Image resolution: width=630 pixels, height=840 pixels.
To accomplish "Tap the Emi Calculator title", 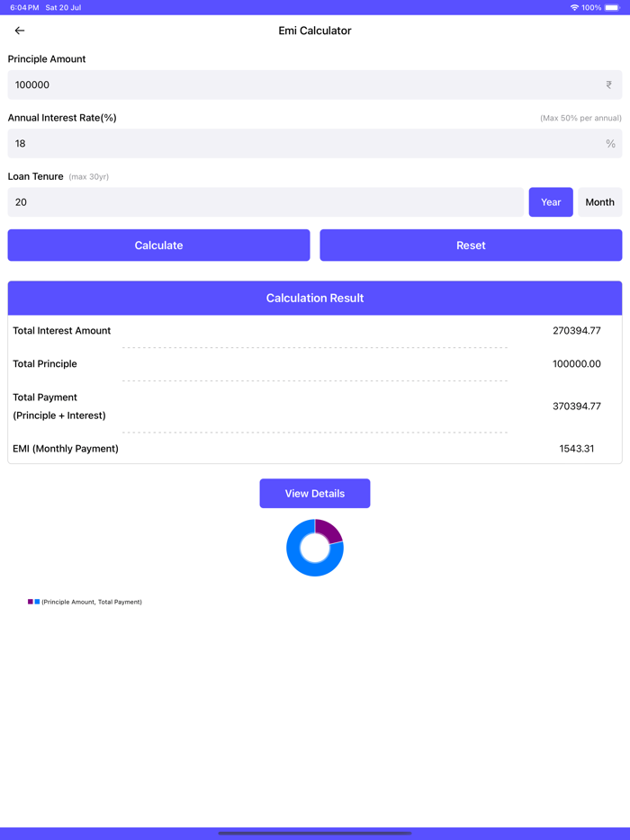I will point(314,30).
